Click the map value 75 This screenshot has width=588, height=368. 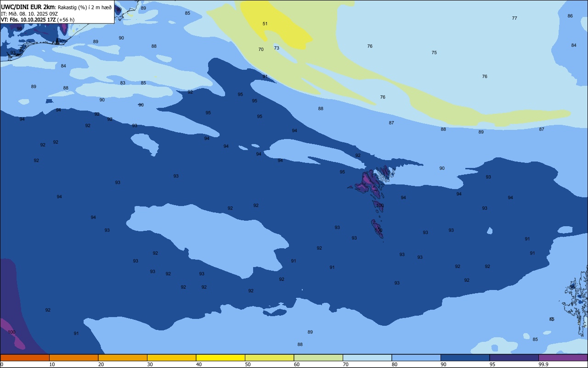(434, 52)
